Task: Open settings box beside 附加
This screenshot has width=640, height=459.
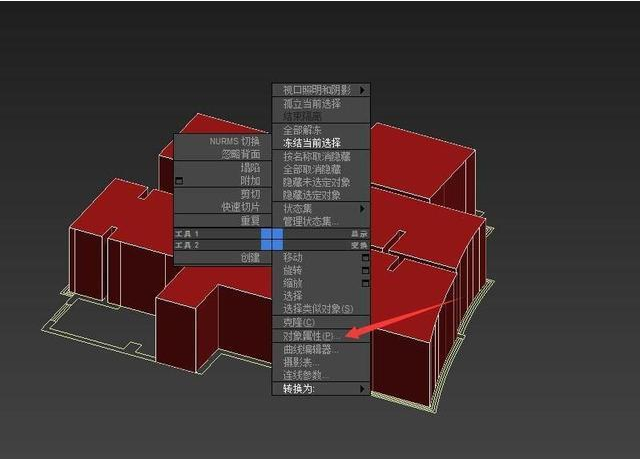Action: pyautogui.click(x=179, y=180)
